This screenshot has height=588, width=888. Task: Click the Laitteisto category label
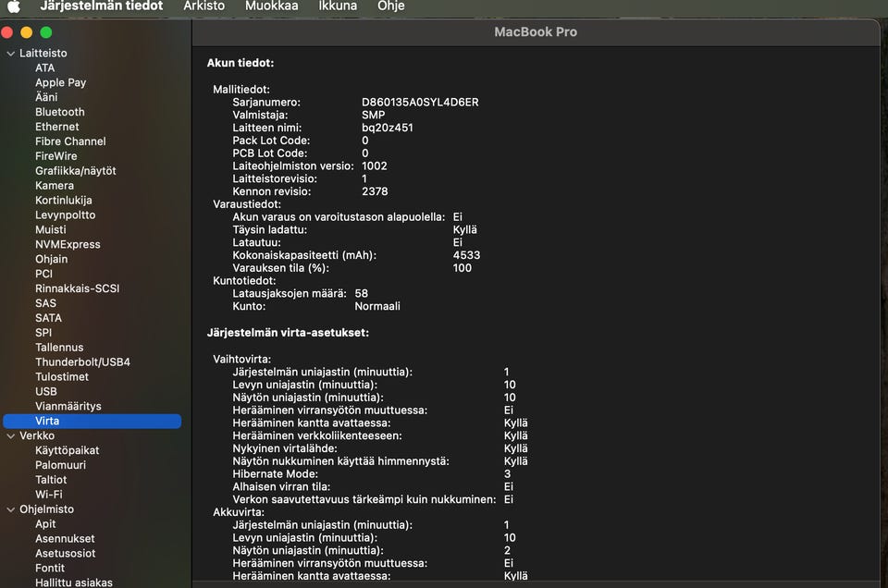[x=43, y=54]
